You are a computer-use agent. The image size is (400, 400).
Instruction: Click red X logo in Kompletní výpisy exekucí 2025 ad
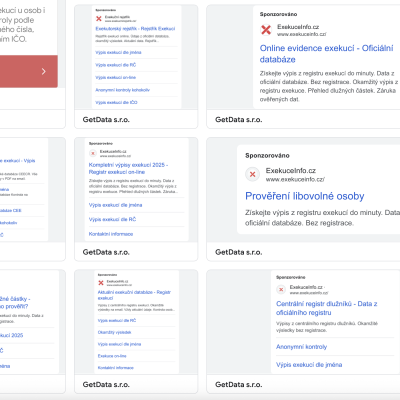click(93, 153)
